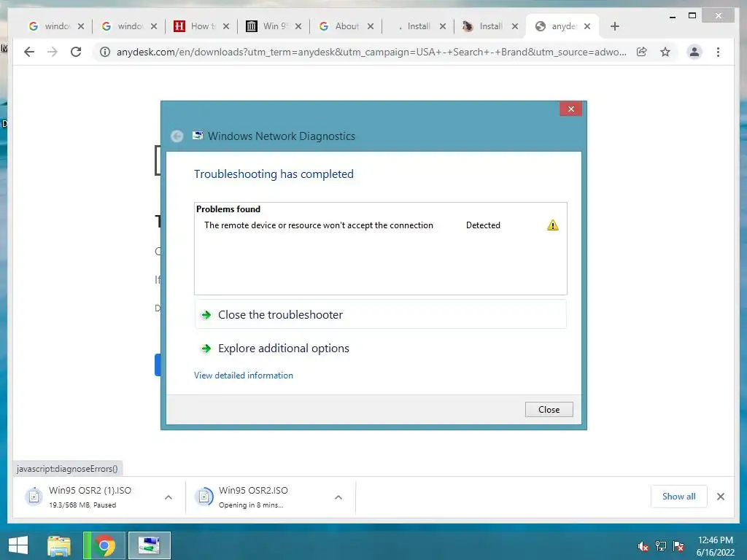Image resolution: width=747 pixels, height=560 pixels.
Task: Click the address bar URL
Action: [371, 52]
